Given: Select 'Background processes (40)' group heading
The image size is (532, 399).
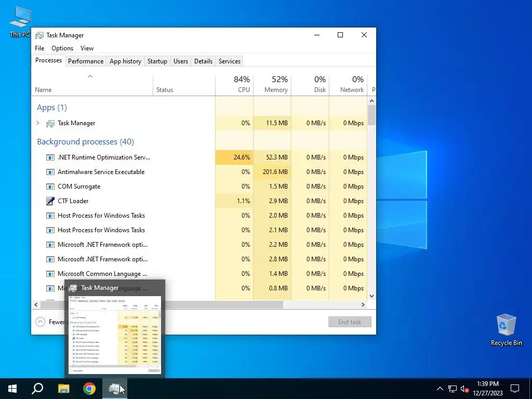Looking at the screenshot, I should click(x=86, y=142).
